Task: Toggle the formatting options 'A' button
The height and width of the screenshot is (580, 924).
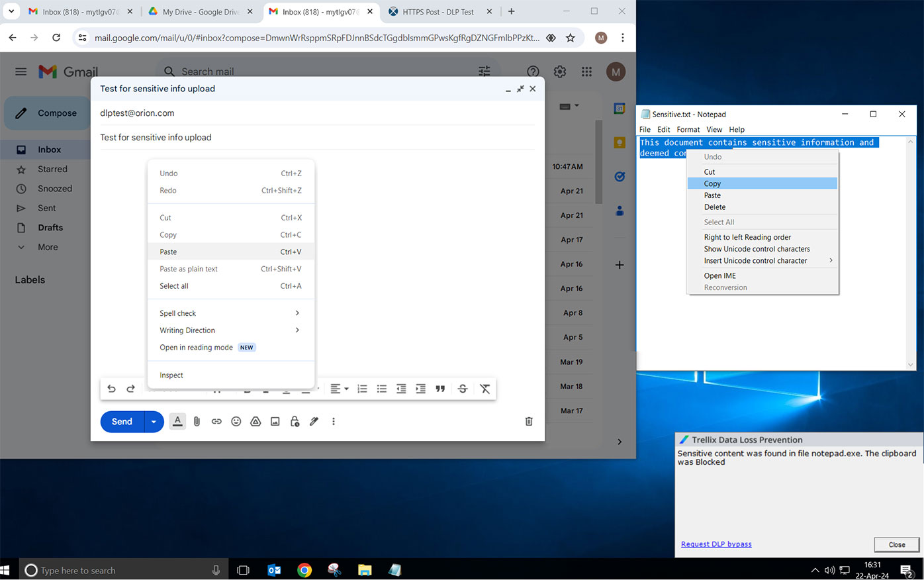Action: pos(177,421)
